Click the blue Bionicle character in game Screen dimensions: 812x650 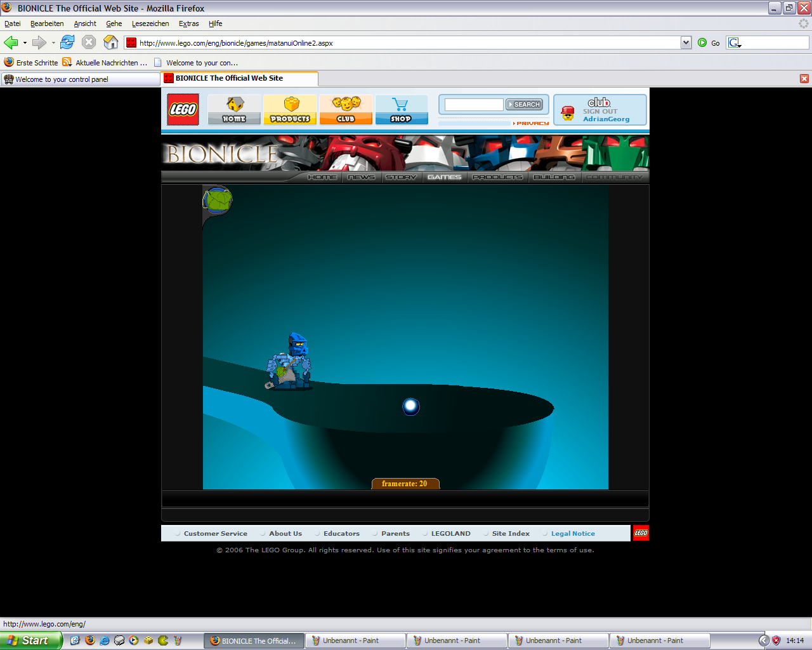tap(289, 361)
